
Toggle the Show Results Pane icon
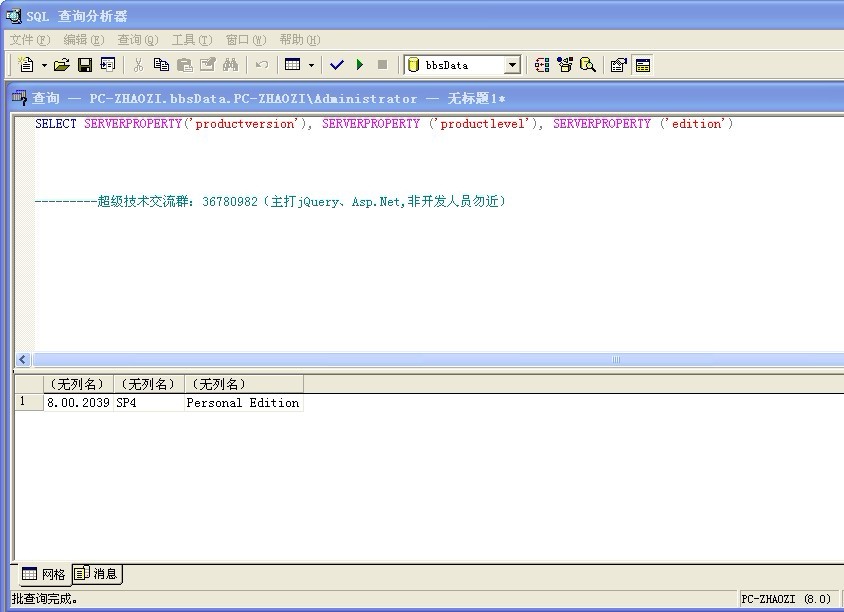tap(643, 65)
